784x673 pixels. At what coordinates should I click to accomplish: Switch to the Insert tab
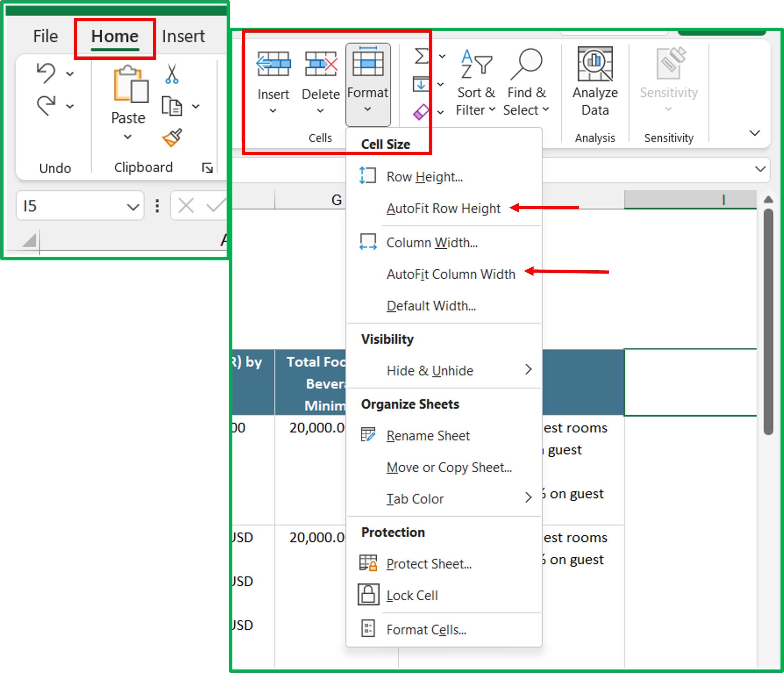click(183, 36)
